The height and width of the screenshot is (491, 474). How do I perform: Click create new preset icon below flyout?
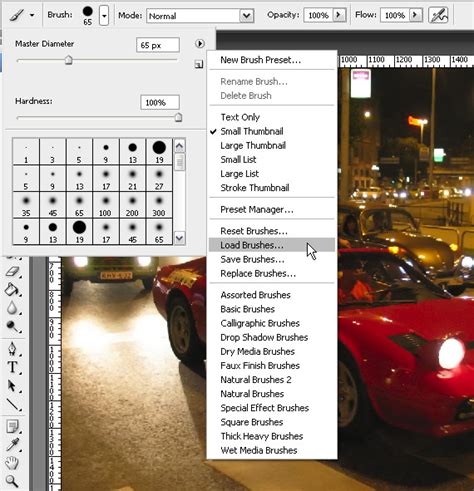(x=199, y=64)
